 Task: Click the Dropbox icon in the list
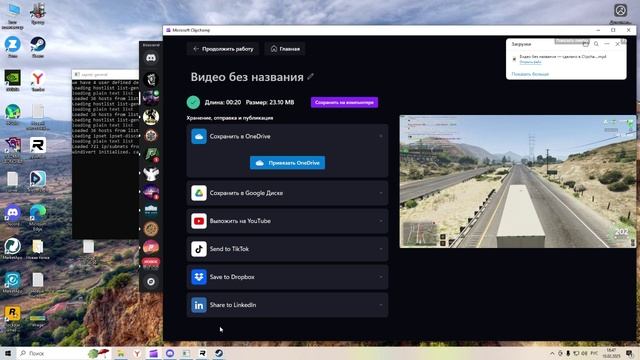199,277
